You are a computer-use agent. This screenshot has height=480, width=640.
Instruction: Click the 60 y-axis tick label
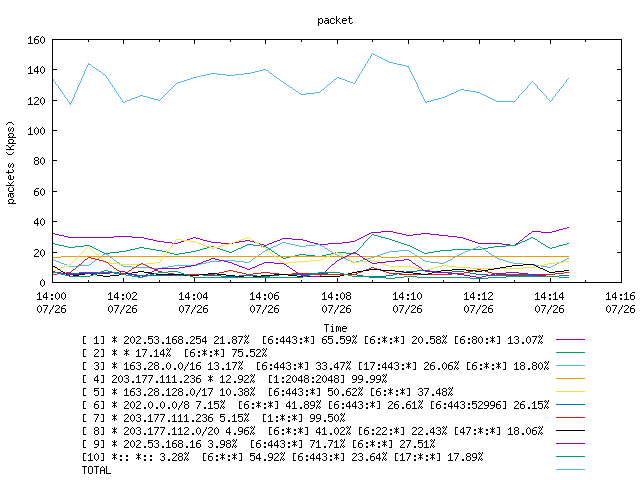pos(39,192)
